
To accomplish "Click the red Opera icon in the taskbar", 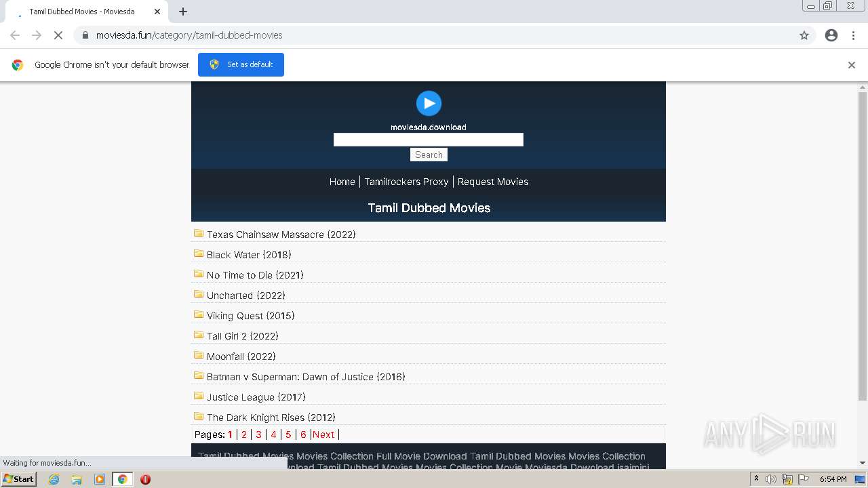I will (x=145, y=479).
